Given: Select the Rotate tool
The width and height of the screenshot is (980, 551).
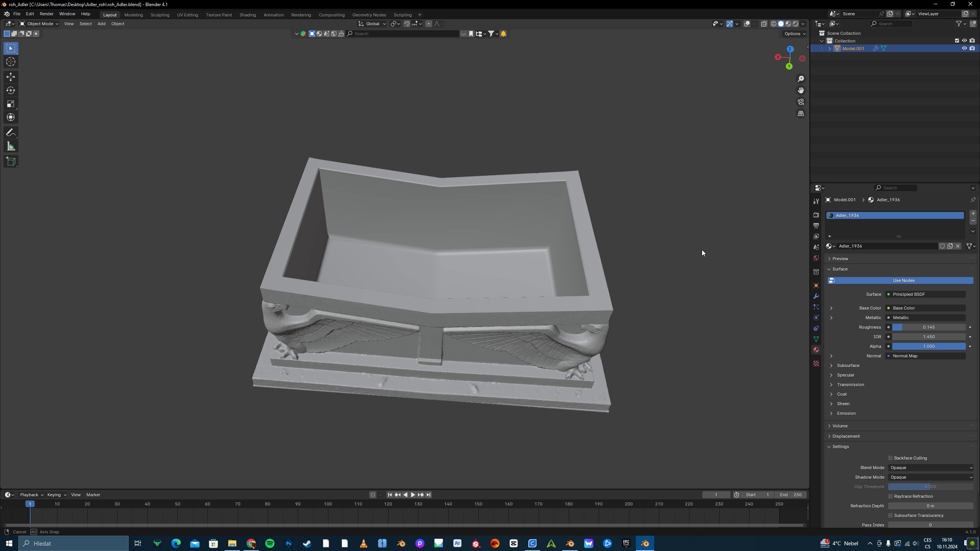Looking at the screenshot, I should point(11,90).
